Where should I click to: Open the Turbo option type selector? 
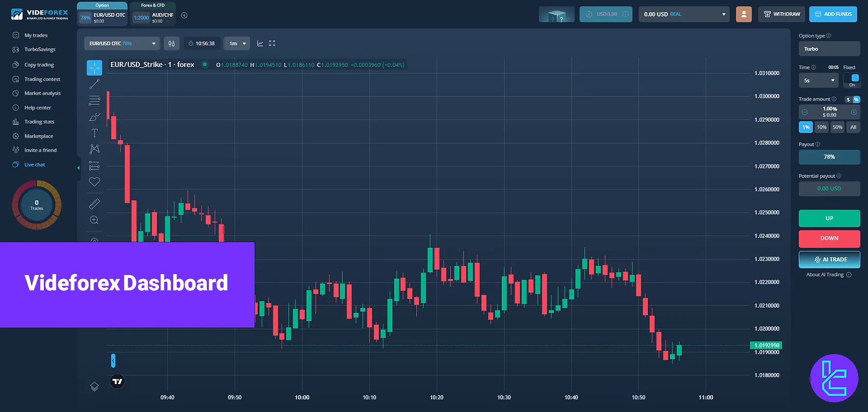tap(829, 49)
